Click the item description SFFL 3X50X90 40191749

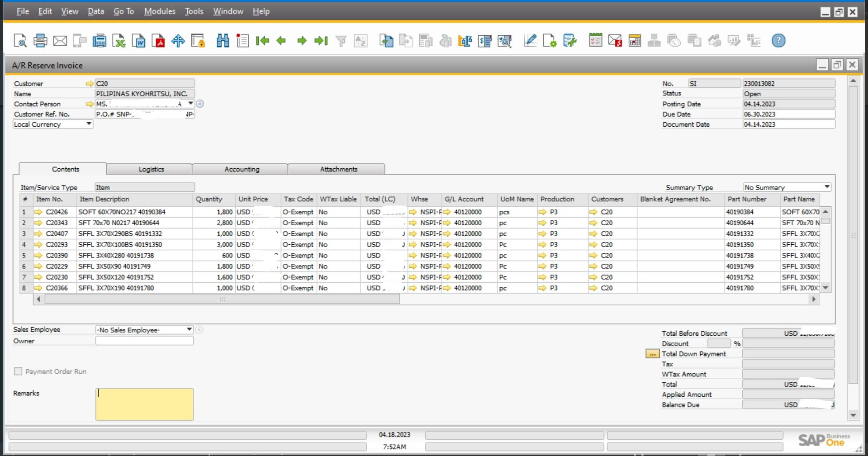(114, 266)
